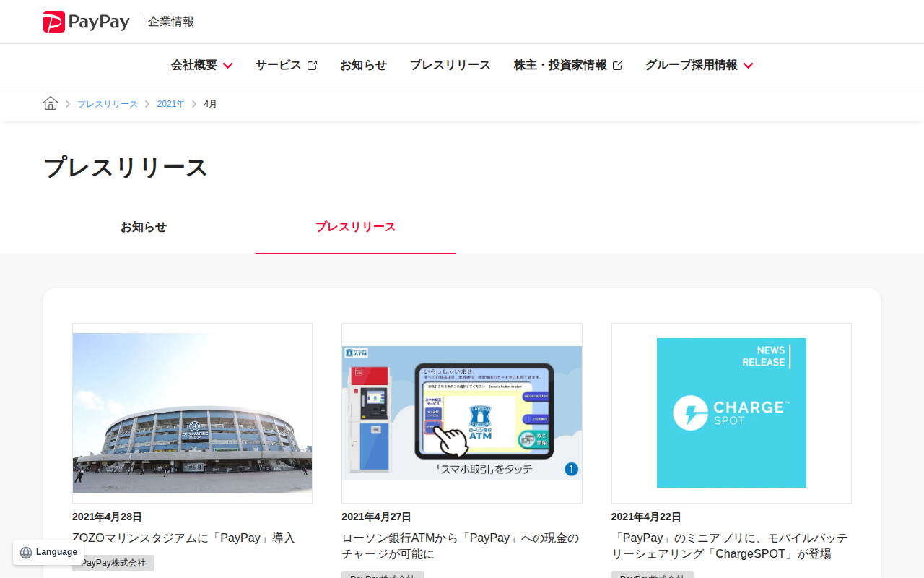
Task: Click the プレスリリース page heading
Action: (x=126, y=167)
